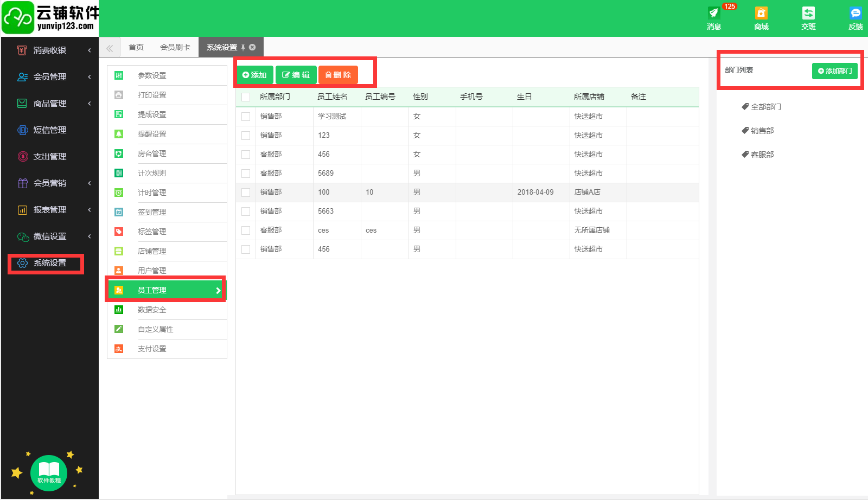The height and width of the screenshot is (500, 868).
Task: Click the 交班 shift handover icon
Action: pyautogui.click(x=808, y=13)
